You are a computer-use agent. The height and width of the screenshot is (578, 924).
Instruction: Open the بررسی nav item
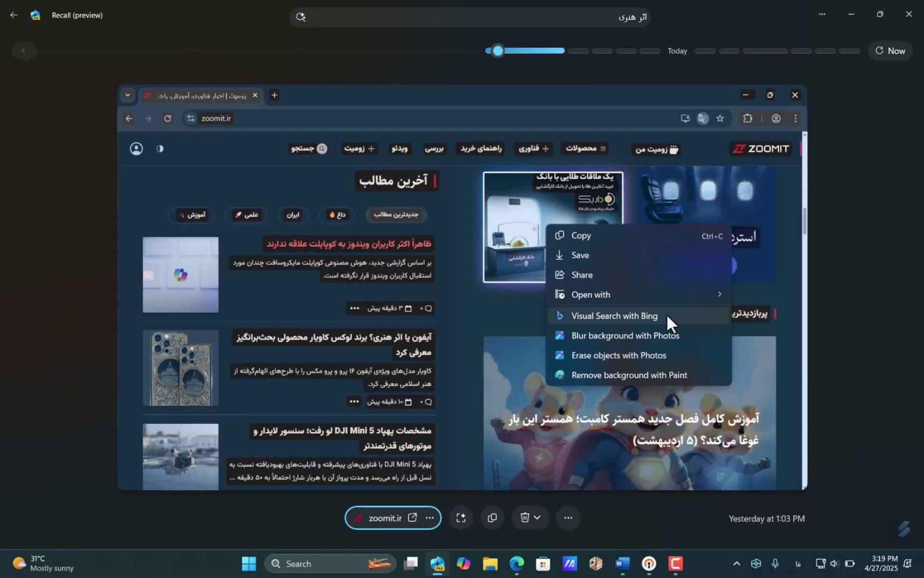coord(434,149)
